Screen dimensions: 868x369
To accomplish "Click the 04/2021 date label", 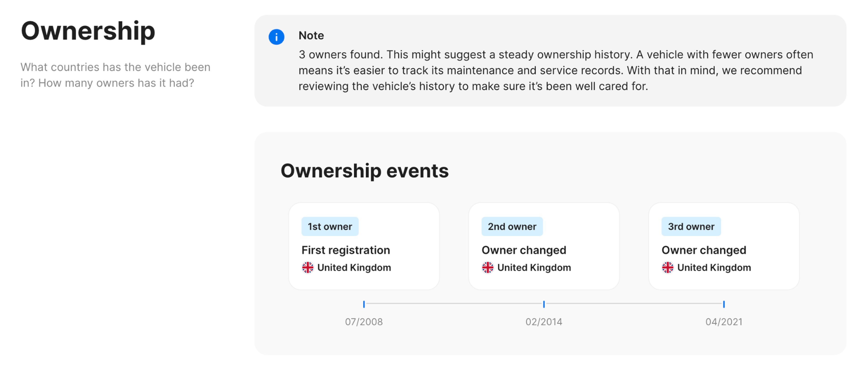I will point(724,322).
